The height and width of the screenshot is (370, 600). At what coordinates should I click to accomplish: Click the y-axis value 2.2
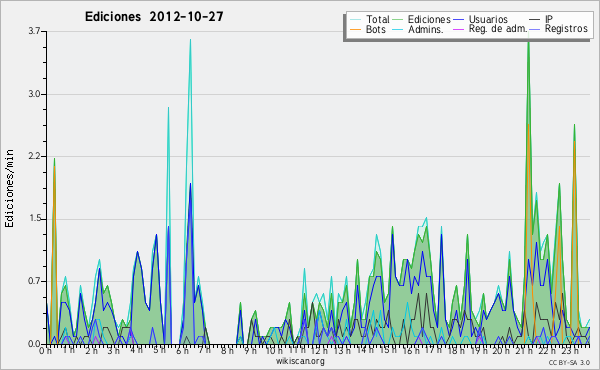click(x=34, y=156)
